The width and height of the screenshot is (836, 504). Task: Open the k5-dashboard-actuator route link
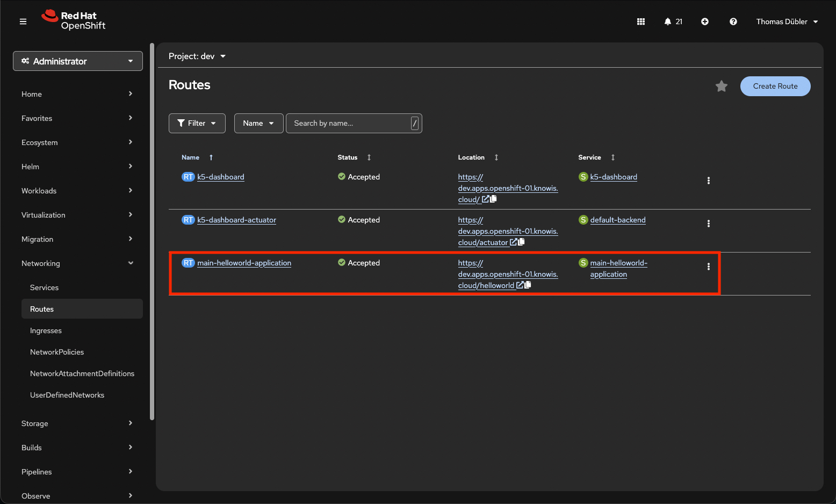coord(236,220)
